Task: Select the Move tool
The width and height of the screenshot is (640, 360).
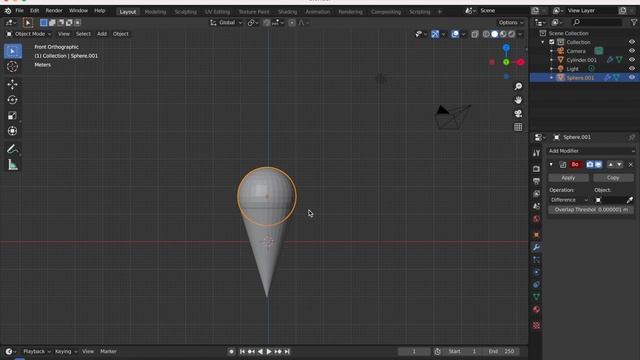Action: pyautogui.click(x=12, y=84)
